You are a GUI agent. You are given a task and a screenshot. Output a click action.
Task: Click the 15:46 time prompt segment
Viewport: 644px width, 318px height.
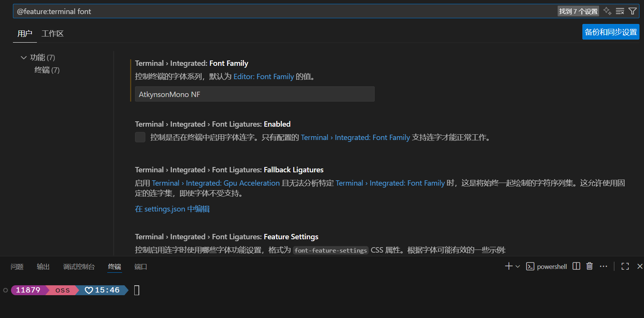(x=103, y=290)
